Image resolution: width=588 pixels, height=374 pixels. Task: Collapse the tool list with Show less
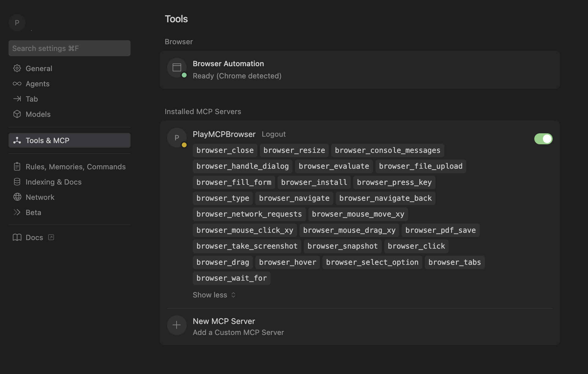[214, 295]
